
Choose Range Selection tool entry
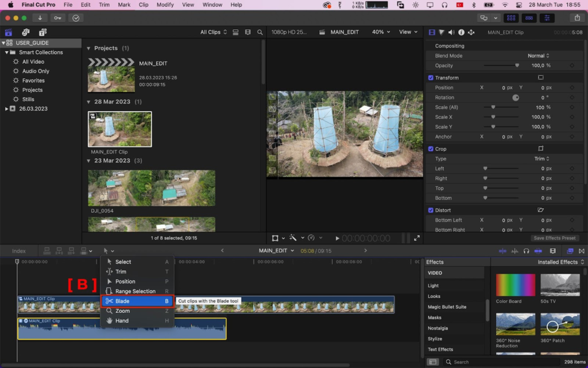point(137,291)
